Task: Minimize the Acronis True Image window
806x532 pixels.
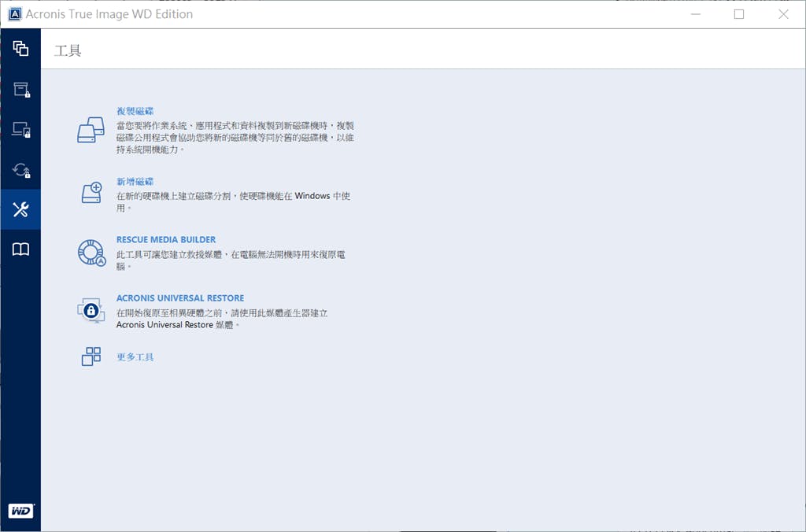Action: click(x=696, y=14)
